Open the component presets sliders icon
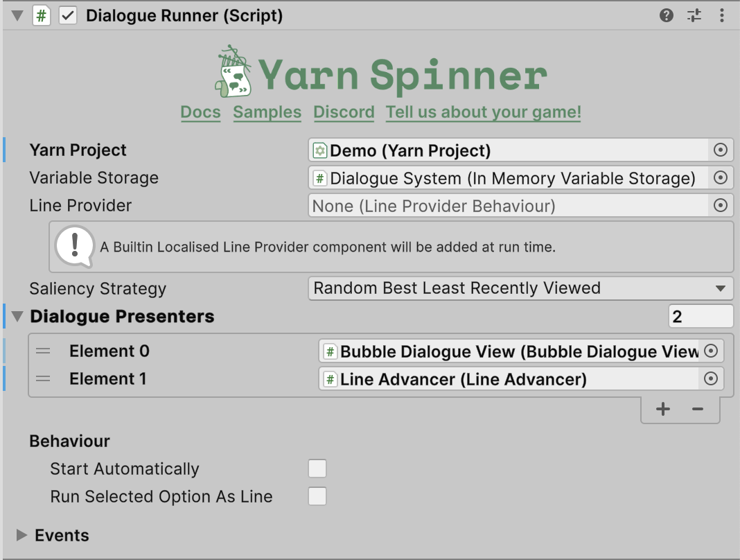Viewport: 740px width, 560px height. coord(694,15)
